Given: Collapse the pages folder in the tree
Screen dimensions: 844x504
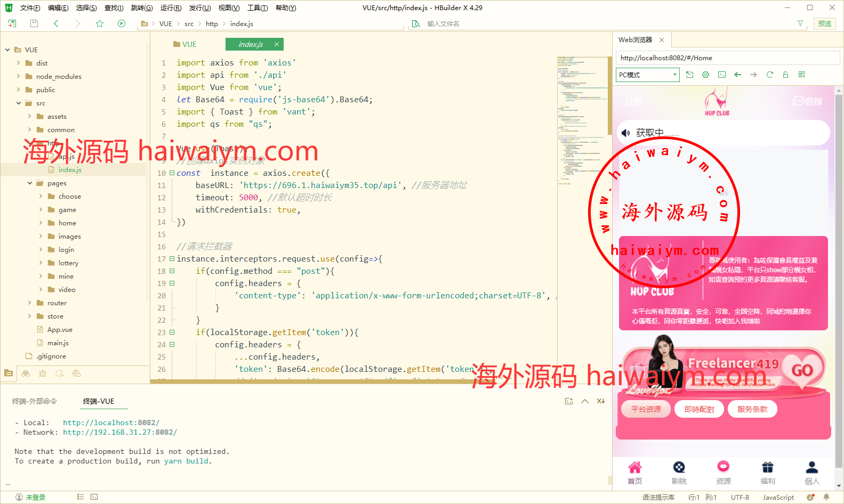Looking at the screenshot, I should (x=30, y=183).
